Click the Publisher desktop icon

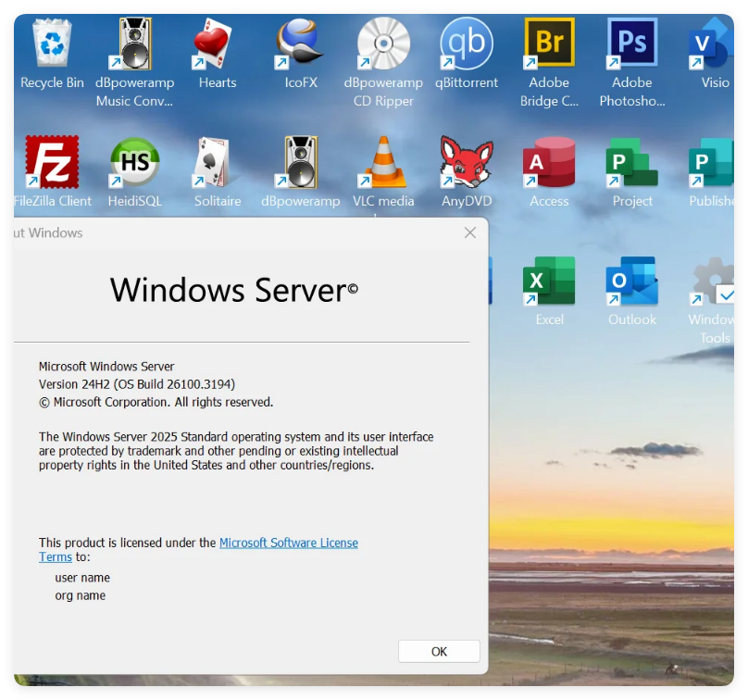[x=712, y=162]
